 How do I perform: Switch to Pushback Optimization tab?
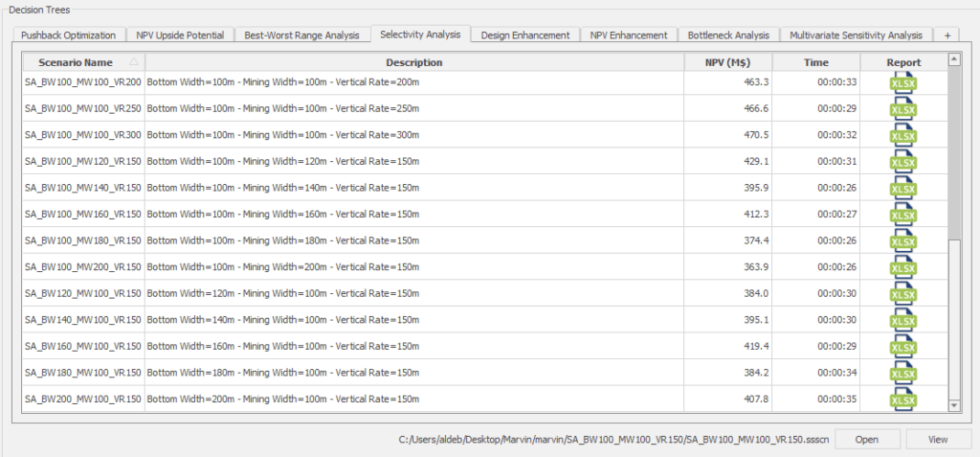point(69,35)
